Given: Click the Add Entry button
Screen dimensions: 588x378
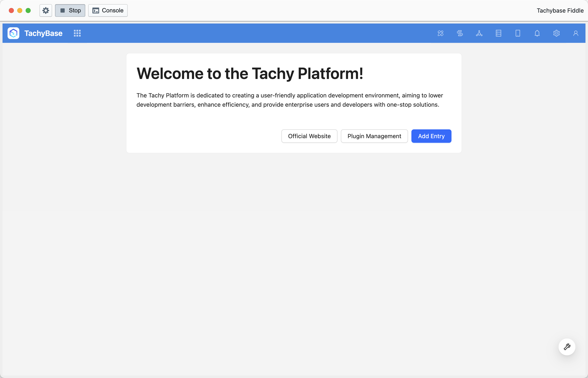Looking at the screenshot, I should [431, 136].
